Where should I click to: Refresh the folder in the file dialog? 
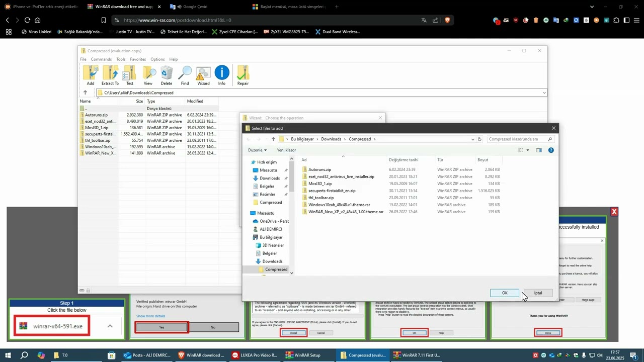479,139
